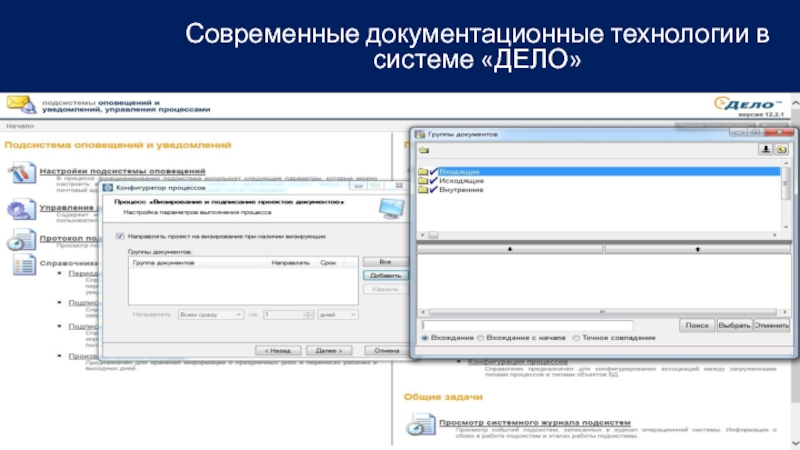This screenshot has width=800, height=450.
Task: Toggle the checkmark on the Входящие row
Action: [434, 171]
